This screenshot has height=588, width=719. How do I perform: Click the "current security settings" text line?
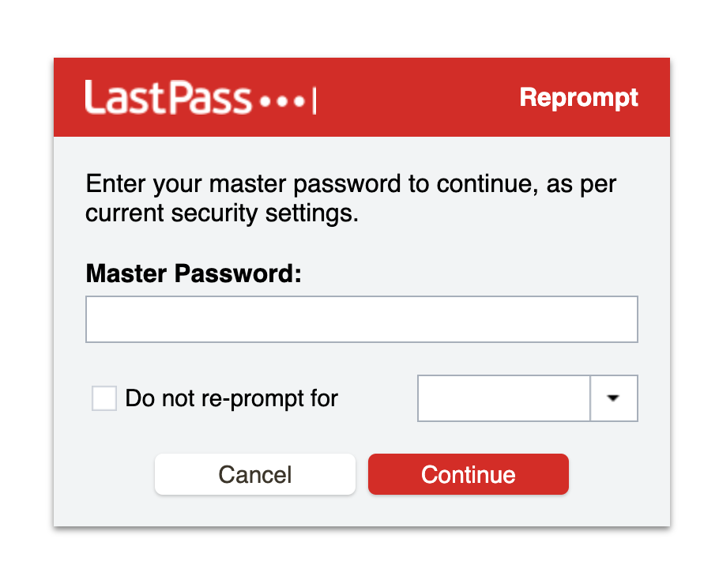coord(222,213)
